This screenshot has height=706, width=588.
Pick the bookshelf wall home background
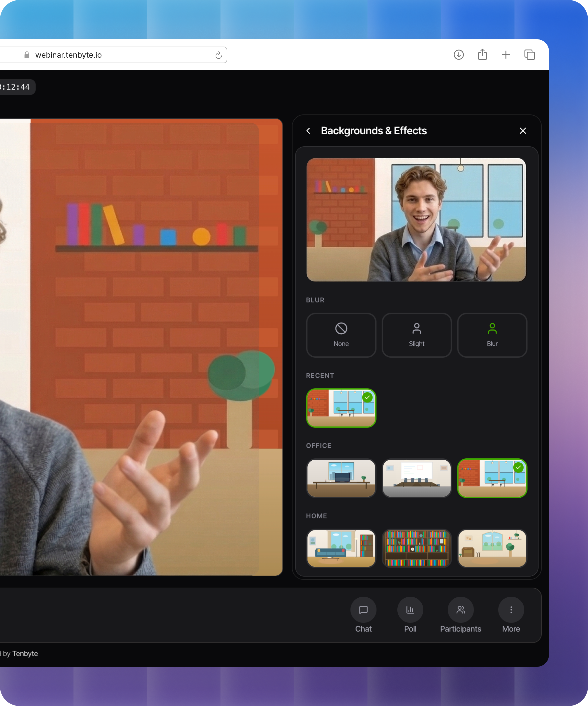click(417, 548)
